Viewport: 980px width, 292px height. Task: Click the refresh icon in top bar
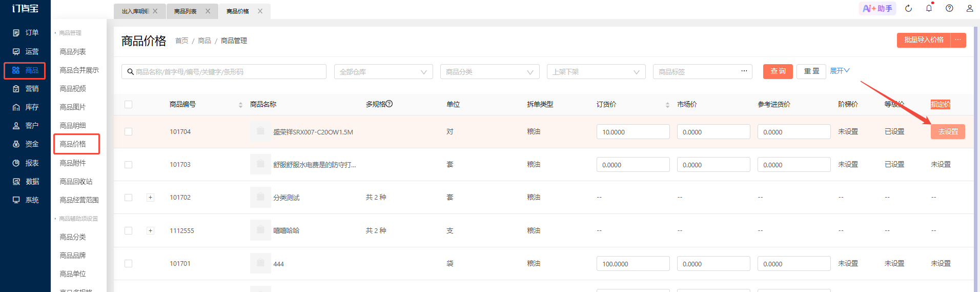[908, 8]
